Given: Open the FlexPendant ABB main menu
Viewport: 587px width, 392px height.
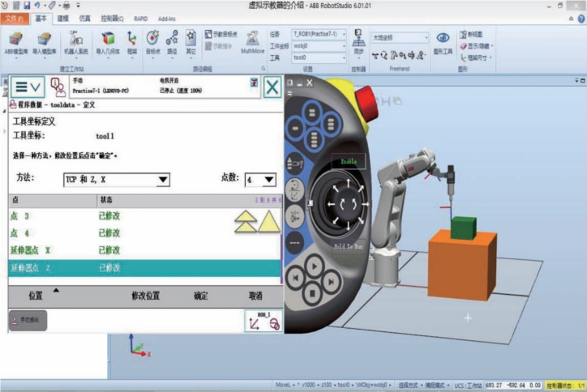Looking at the screenshot, I should [x=27, y=87].
